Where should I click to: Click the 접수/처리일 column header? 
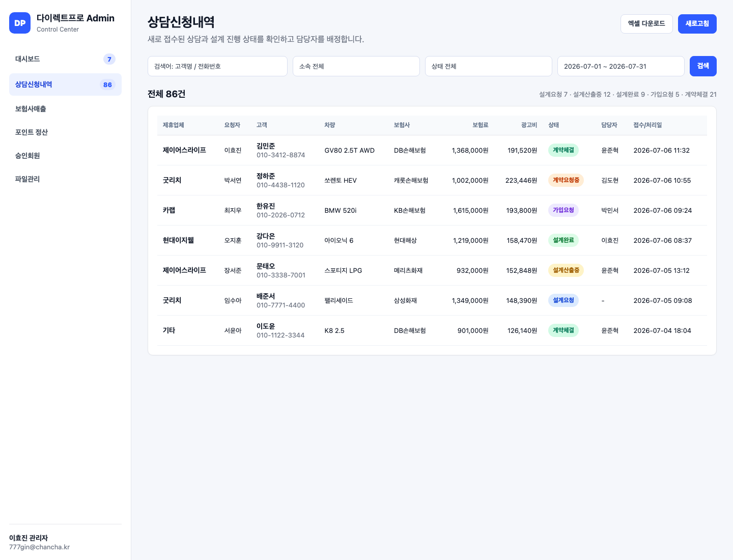tap(647, 125)
